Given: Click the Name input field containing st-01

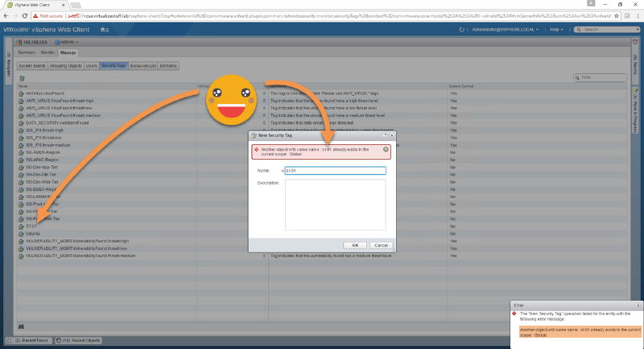Looking at the screenshot, I should tap(335, 171).
